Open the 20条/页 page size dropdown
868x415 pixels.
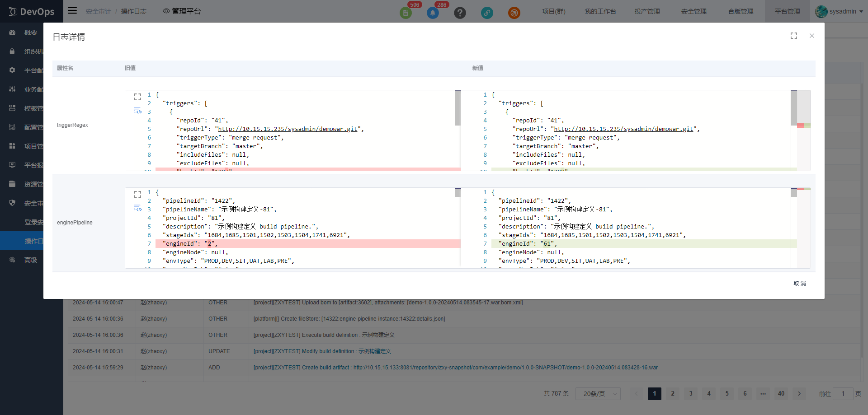pyautogui.click(x=598, y=394)
